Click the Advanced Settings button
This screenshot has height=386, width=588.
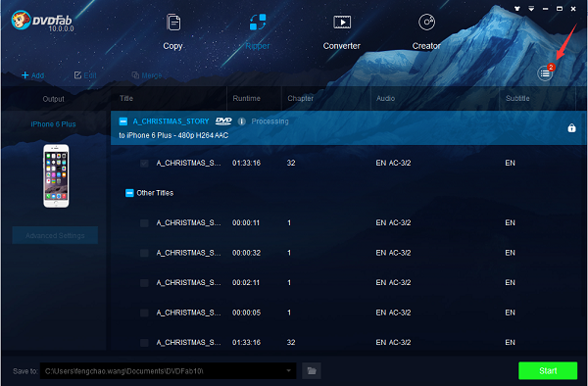(55, 235)
